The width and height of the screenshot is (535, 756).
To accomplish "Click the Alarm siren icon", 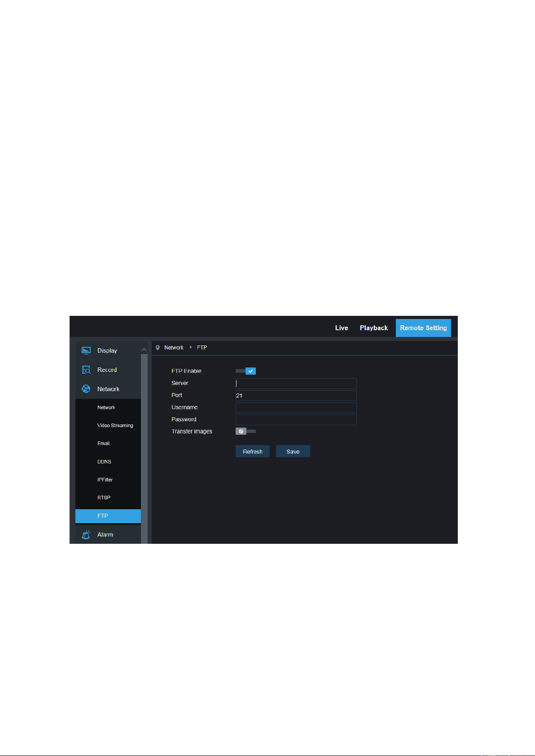I will [86, 534].
